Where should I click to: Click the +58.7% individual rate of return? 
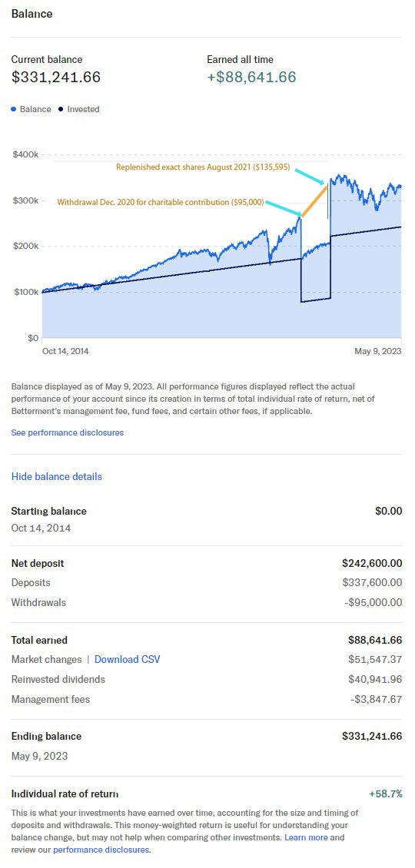coord(386,793)
